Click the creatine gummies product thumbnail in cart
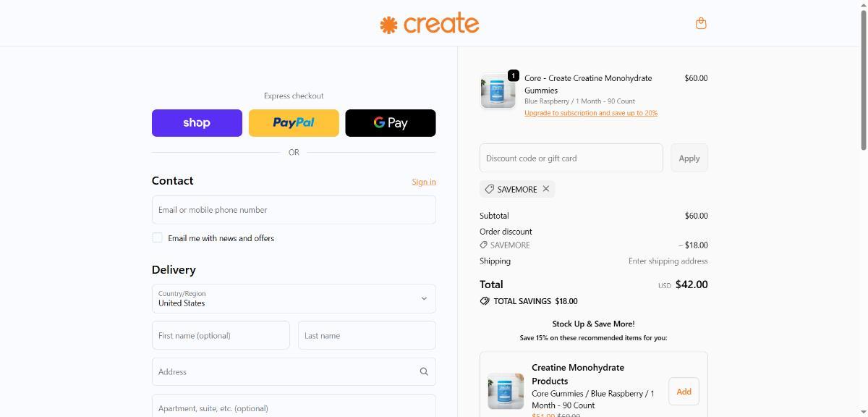This screenshot has height=417, width=868. pos(498,91)
